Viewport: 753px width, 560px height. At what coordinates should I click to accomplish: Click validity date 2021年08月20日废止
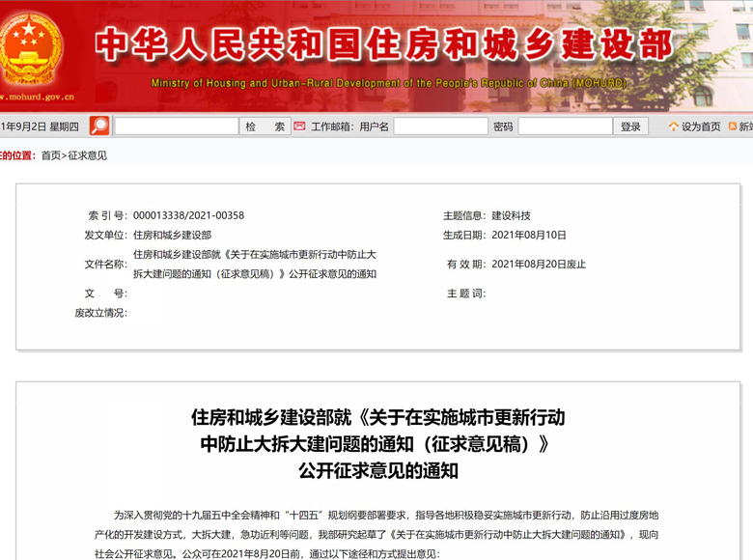(x=539, y=265)
